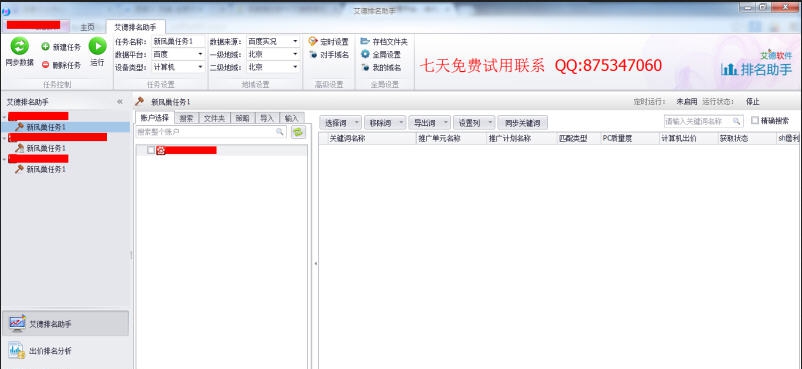Viewport: 802px width, 369px height.
Task: Switch to the 主页 ribbon tab
Action: 87,27
